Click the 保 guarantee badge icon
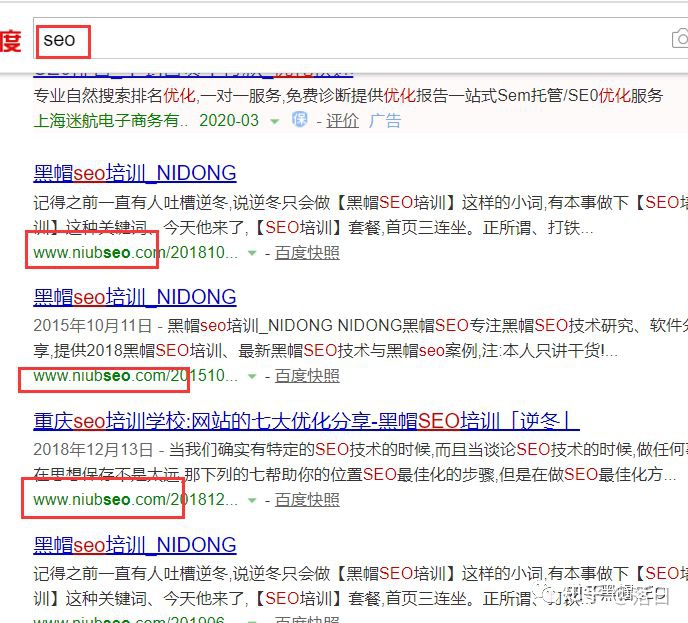The width and height of the screenshot is (688, 623). click(299, 119)
